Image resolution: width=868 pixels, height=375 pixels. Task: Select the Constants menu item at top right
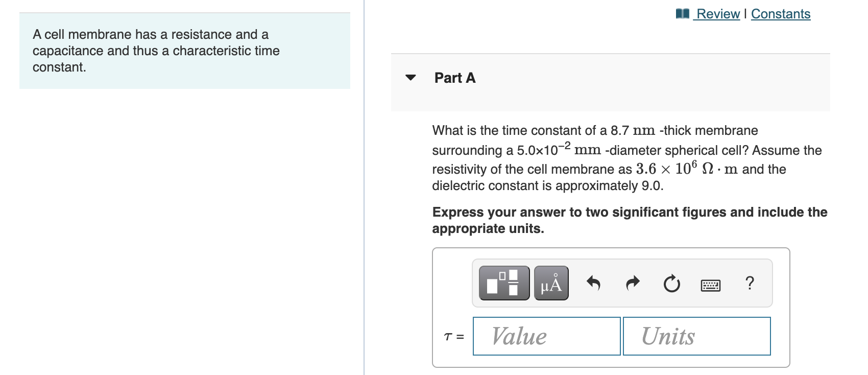(x=781, y=14)
